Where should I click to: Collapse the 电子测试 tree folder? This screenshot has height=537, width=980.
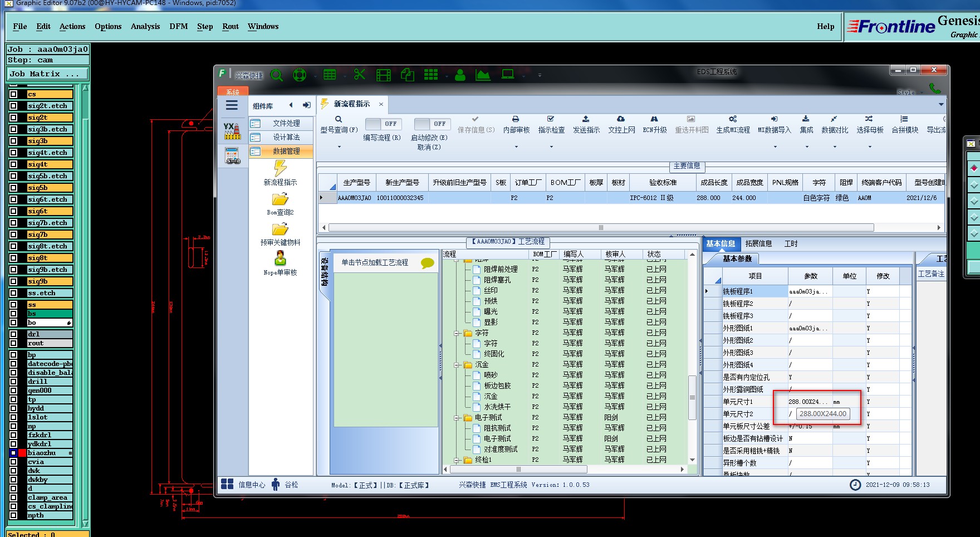point(457,418)
